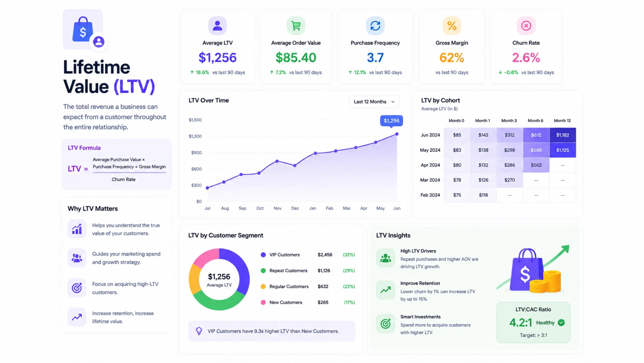Viewport: 644px width, 363px height.
Task: Click the Smart Investments target icon
Action: click(x=385, y=324)
